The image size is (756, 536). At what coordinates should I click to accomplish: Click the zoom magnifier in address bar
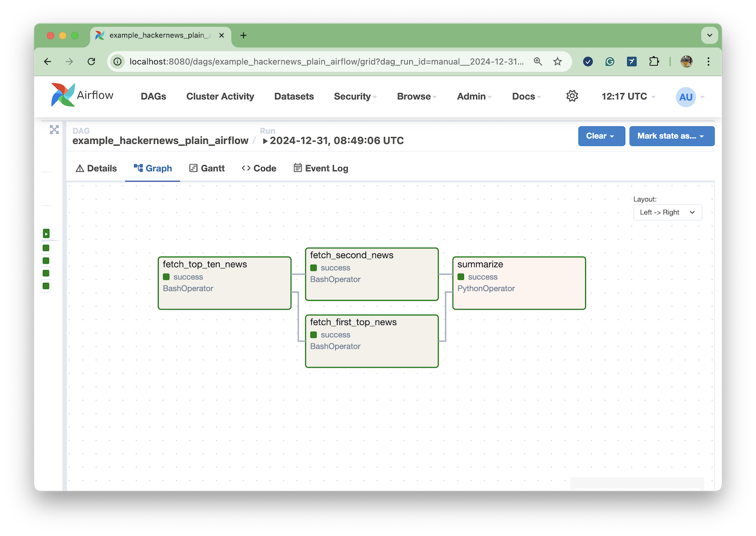point(538,62)
